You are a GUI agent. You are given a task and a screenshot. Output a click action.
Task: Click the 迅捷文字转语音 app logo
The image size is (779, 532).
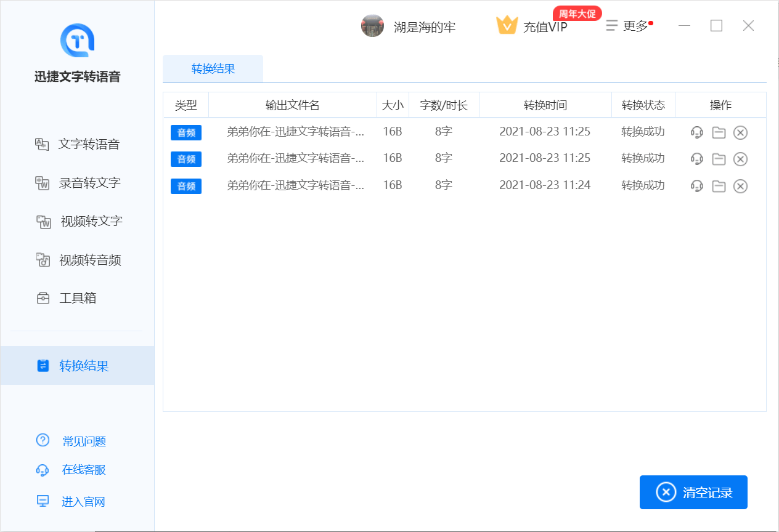[x=77, y=40]
